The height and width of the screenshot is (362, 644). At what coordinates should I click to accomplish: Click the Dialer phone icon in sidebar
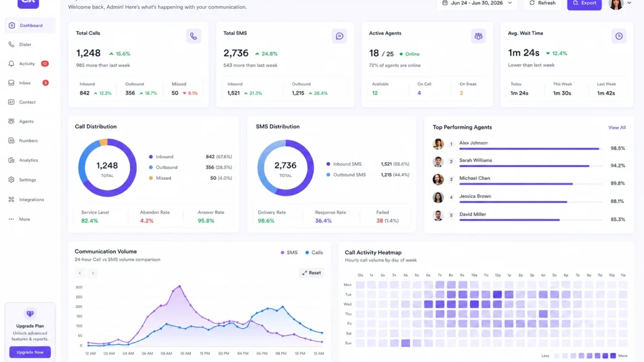[x=11, y=45]
